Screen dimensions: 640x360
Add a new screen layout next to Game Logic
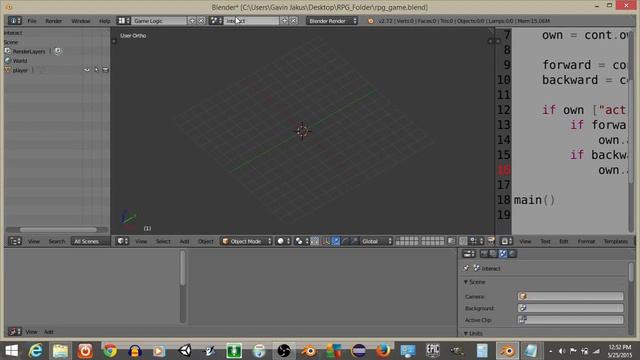pos(192,20)
